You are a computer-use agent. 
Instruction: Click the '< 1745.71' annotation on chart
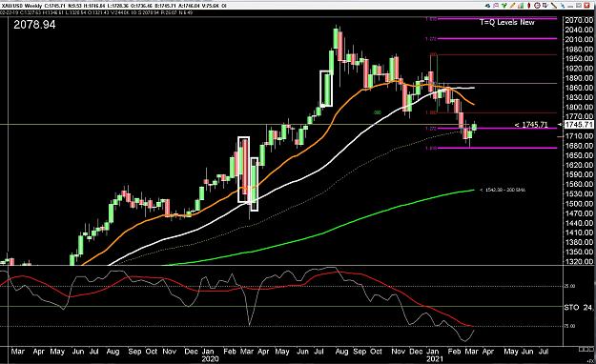tap(531, 125)
